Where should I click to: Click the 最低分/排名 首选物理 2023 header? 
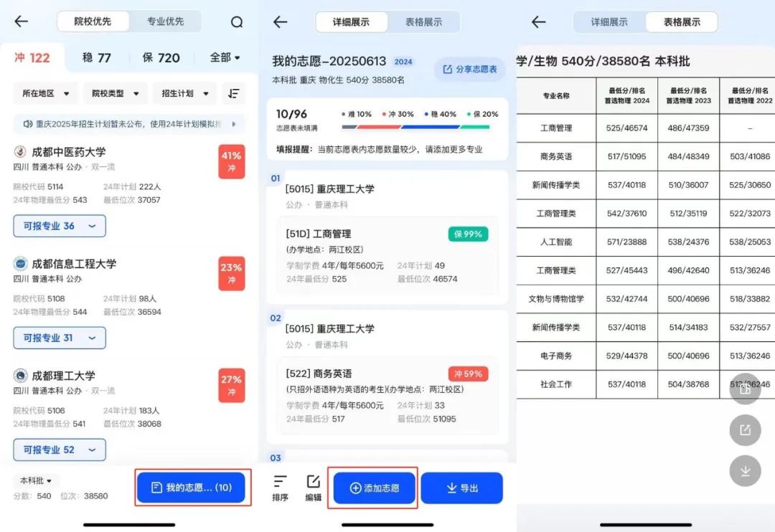click(688, 96)
